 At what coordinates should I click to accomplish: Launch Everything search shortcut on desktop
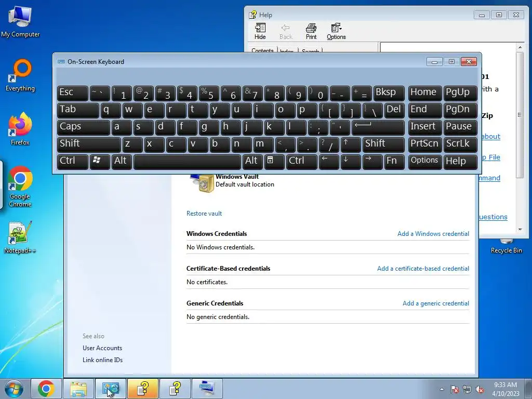click(20, 75)
